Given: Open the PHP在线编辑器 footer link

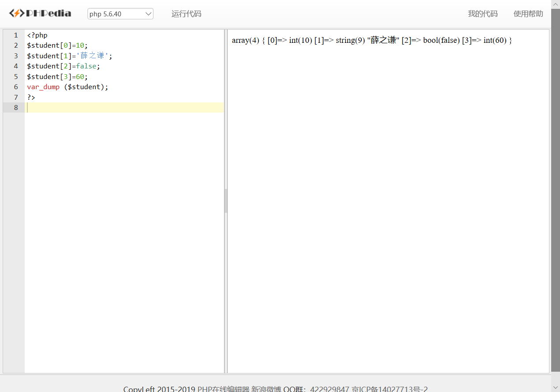Looking at the screenshot, I should click(223, 389).
